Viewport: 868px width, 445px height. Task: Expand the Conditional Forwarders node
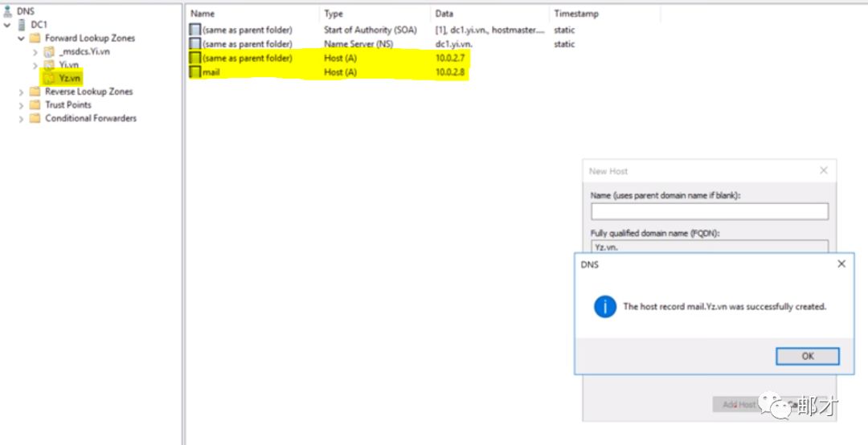(x=21, y=118)
